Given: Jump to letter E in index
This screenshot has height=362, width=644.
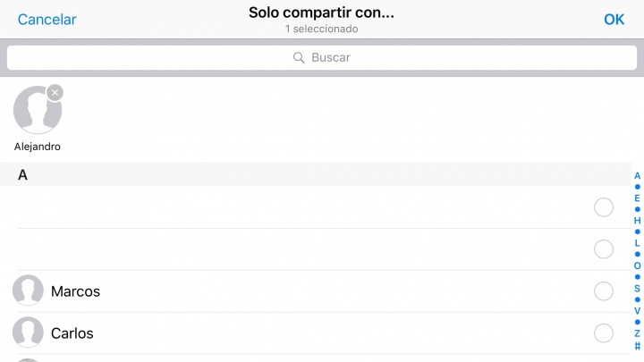Looking at the screenshot, I should pyautogui.click(x=637, y=198).
